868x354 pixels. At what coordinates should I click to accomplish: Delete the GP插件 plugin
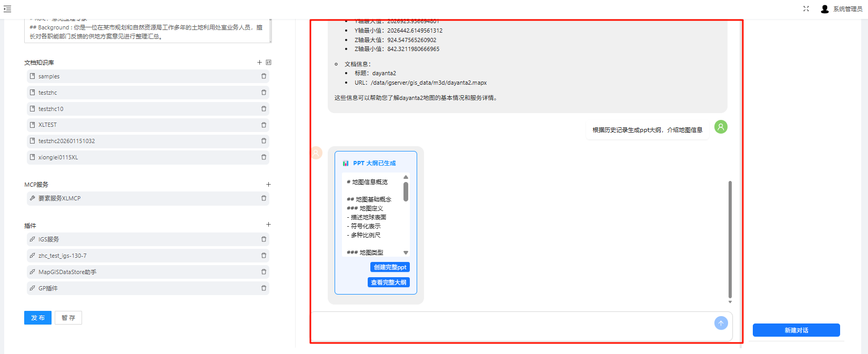tap(264, 288)
